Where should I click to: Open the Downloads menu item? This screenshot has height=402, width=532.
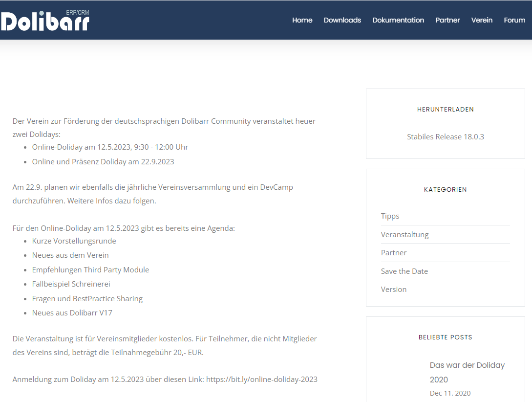pos(342,20)
